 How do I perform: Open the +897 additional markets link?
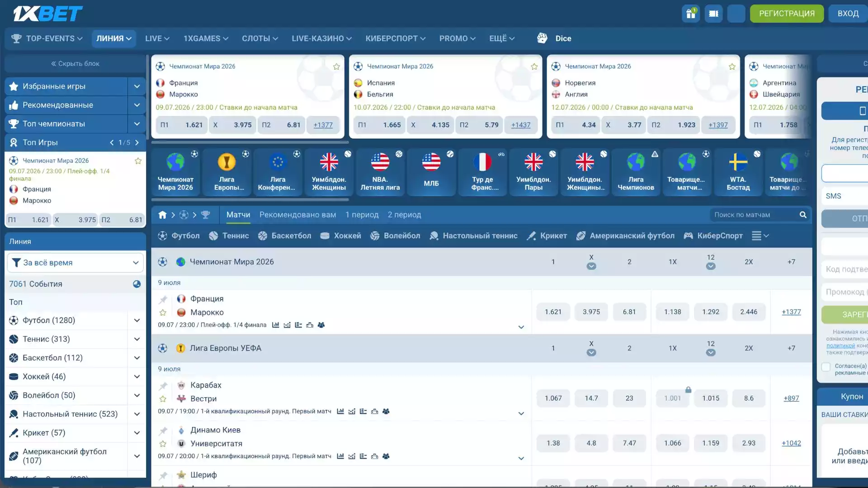point(791,398)
